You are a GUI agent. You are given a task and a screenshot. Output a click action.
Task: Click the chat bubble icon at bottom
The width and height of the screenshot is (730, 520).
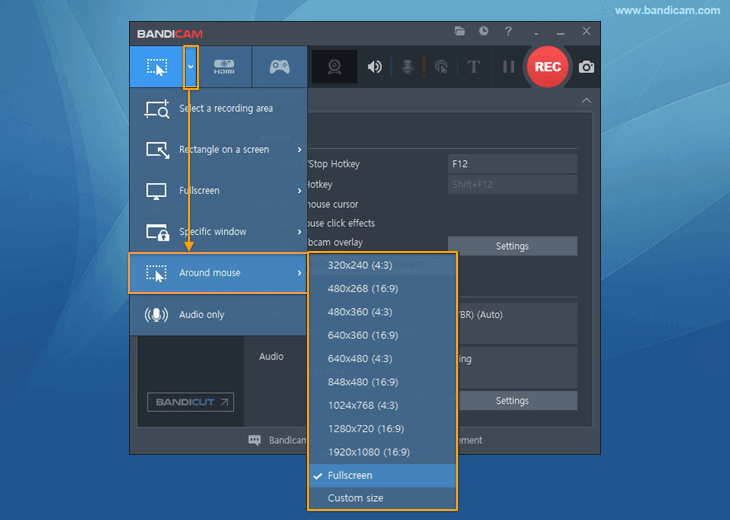tap(255, 440)
